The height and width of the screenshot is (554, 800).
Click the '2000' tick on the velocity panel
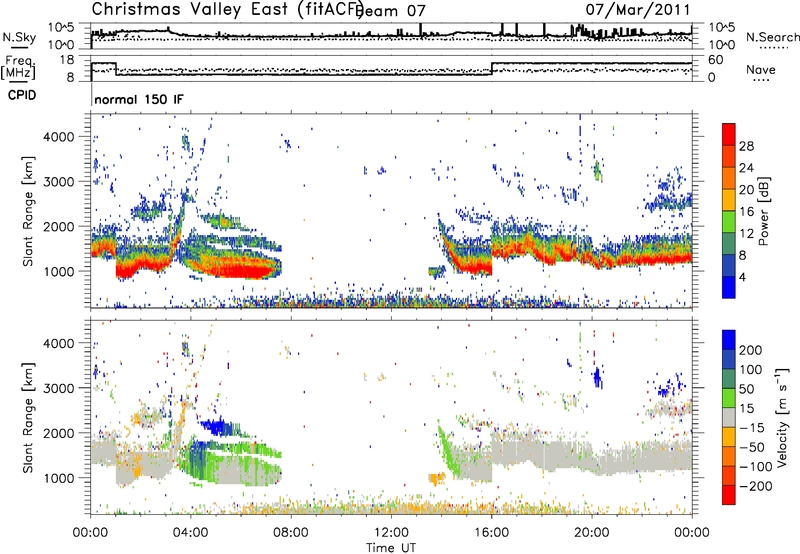point(58,433)
